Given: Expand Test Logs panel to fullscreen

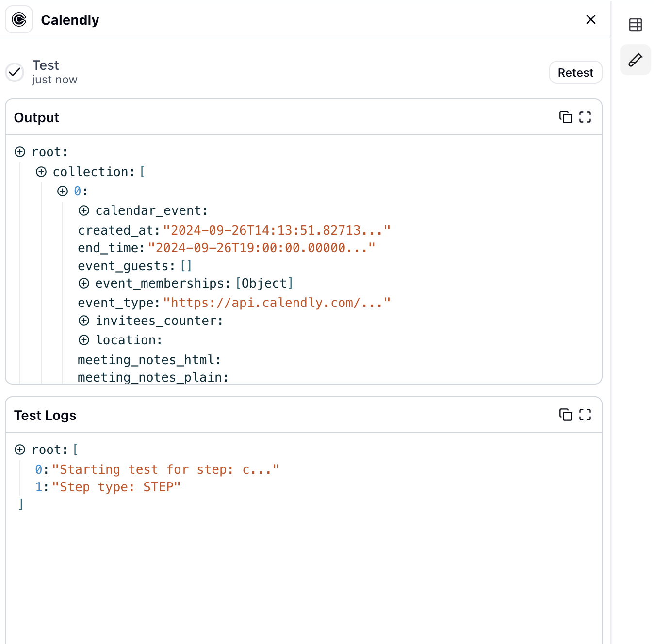Looking at the screenshot, I should pos(585,415).
